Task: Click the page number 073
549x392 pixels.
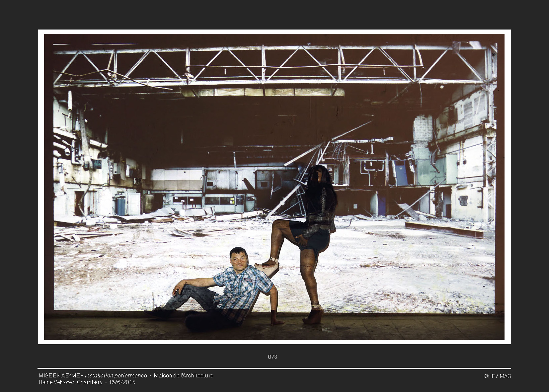Action: tap(272, 357)
